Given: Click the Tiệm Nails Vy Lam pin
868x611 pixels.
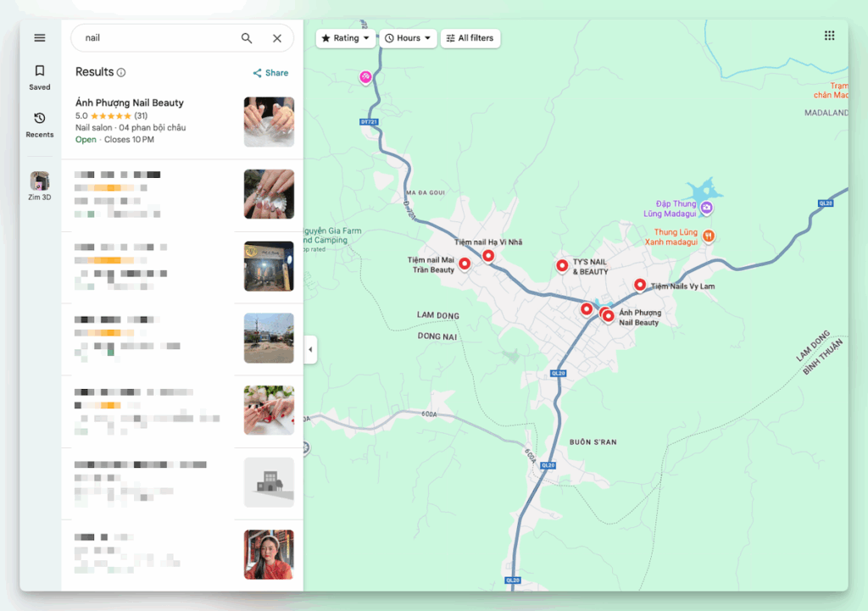Looking at the screenshot, I should click(640, 286).
